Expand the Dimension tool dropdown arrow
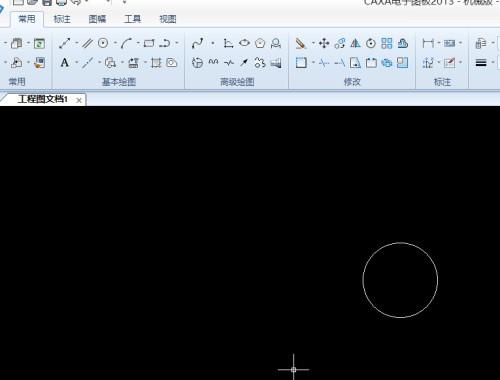This screenshot has width=500, height=380. point(439,43)
